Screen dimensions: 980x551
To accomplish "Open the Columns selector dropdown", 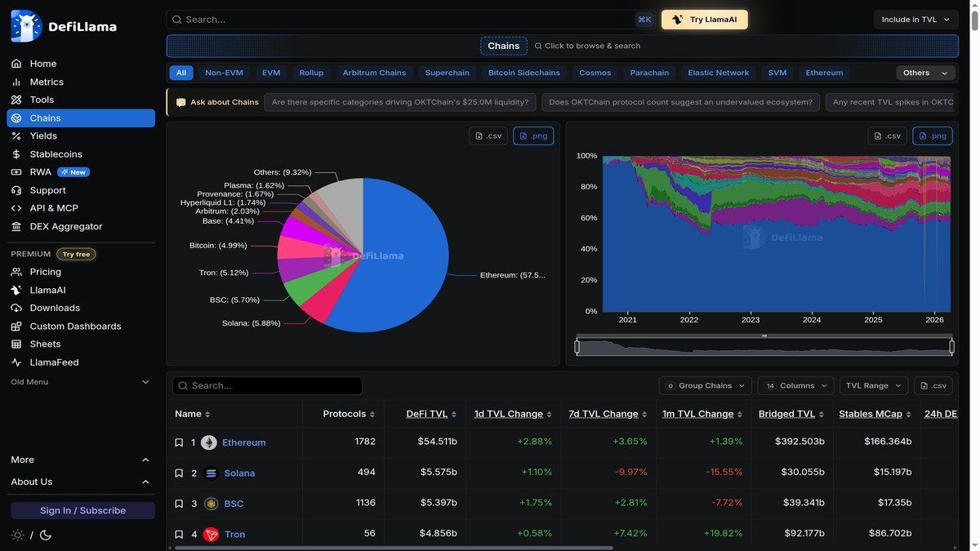I will point(795,384).
